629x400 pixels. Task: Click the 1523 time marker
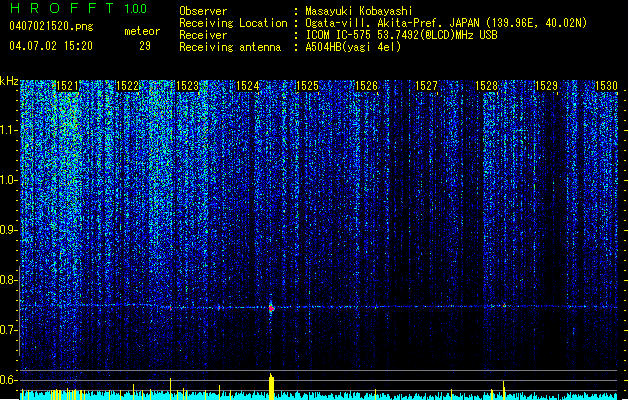[187, 86]
